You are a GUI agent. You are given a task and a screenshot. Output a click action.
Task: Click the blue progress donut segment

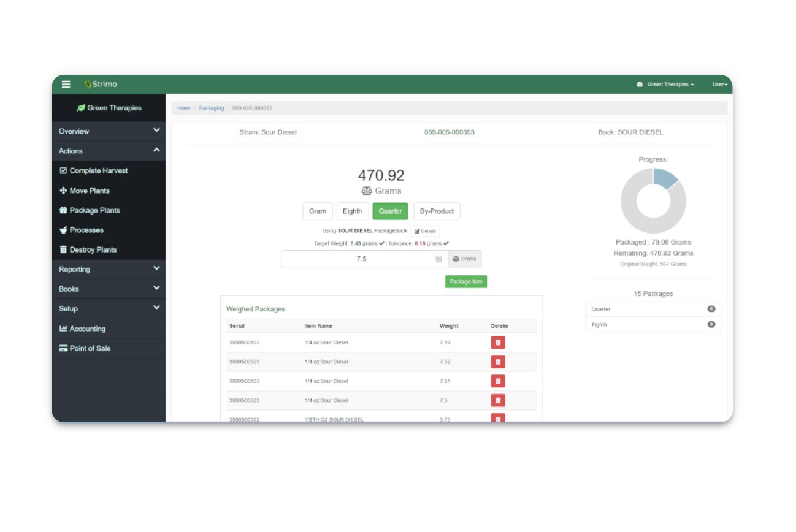point(666,177)
